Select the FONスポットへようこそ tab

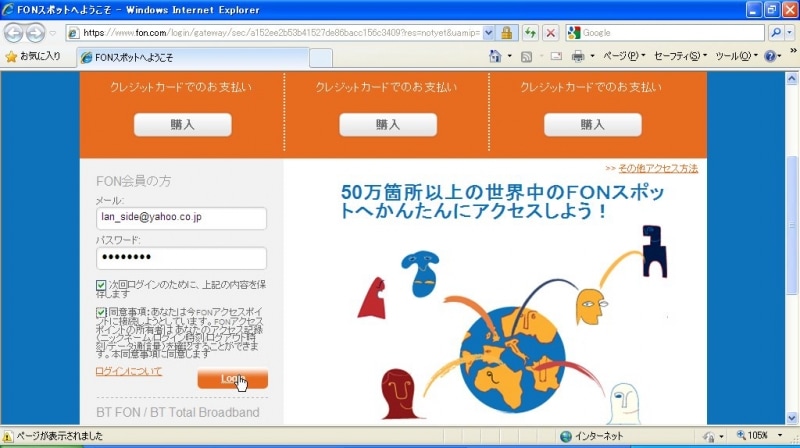193,58
